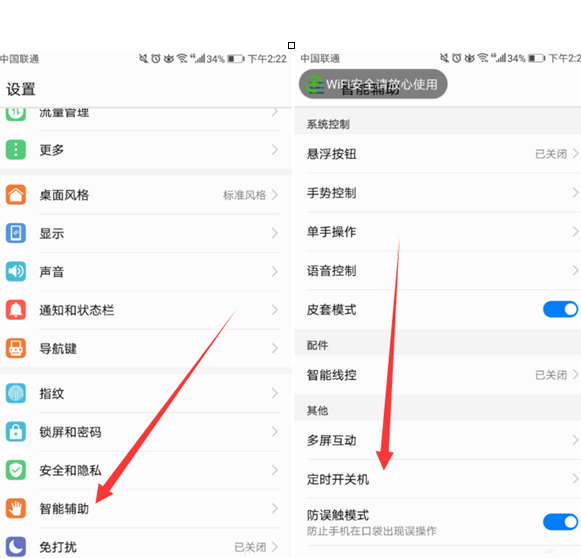The image size is (581, 558).
Task: Open 声音 via its chevron
Action: tap(275, 272)
